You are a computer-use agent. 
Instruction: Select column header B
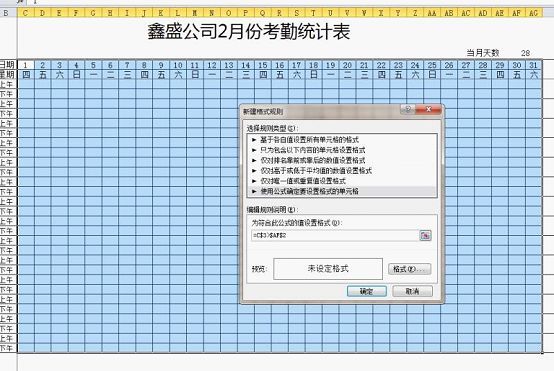(x=7, y=13)
